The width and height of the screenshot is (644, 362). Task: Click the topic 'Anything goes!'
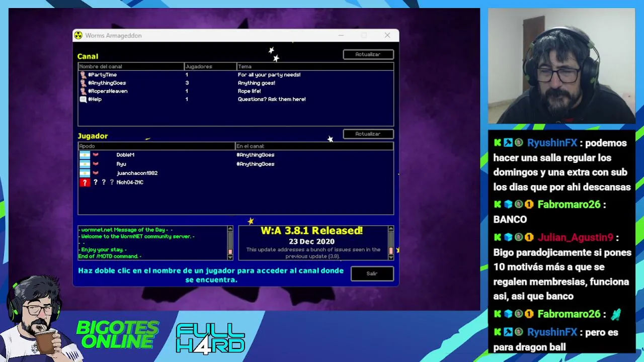257,83
